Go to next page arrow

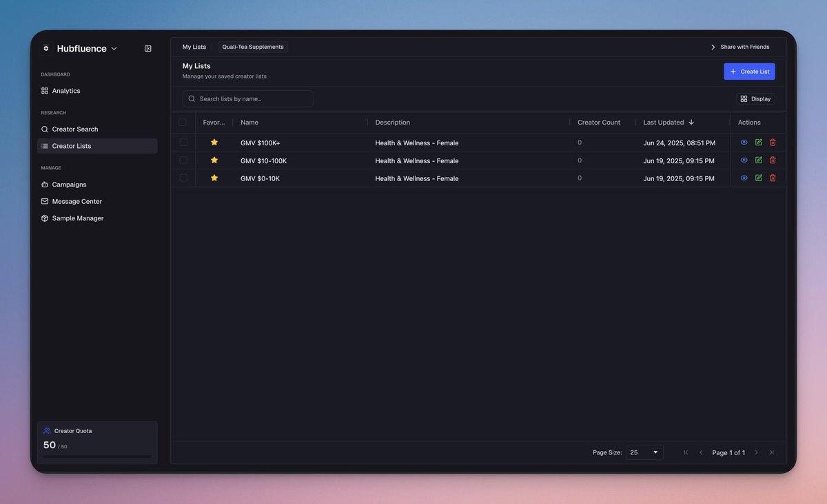pos(756,452)
